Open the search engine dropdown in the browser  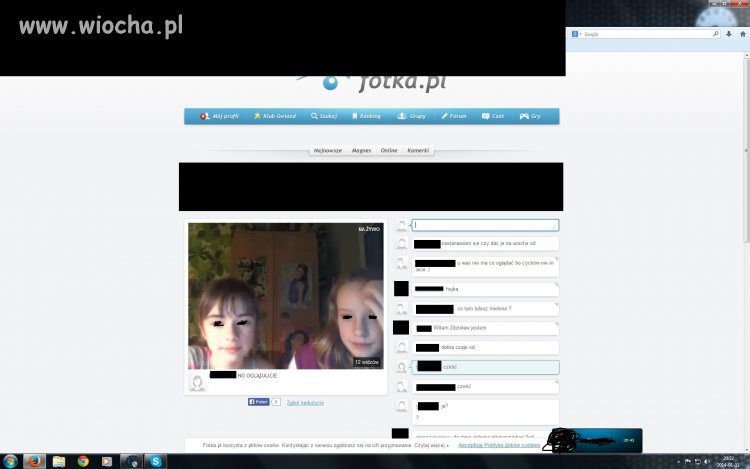pyautogui.click(x=576, y=34)
